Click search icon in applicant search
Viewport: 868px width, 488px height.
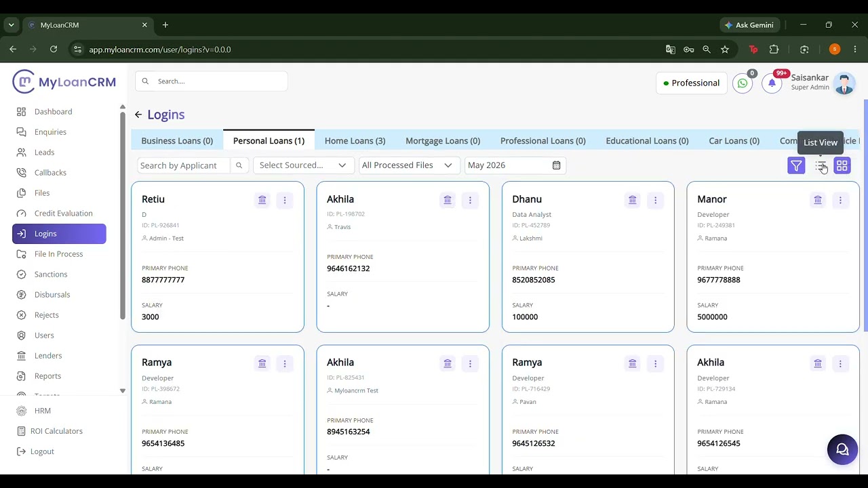pos(239,165)
